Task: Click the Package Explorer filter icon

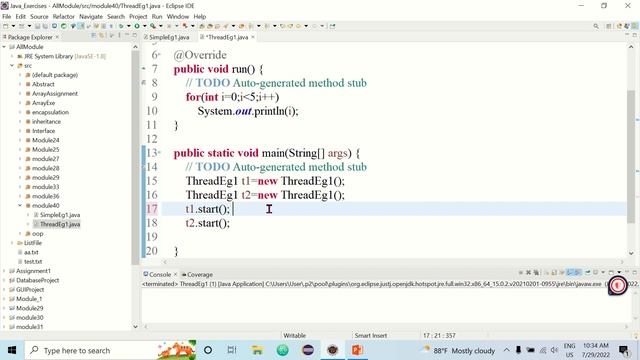Action: click(x=112, y=36)
